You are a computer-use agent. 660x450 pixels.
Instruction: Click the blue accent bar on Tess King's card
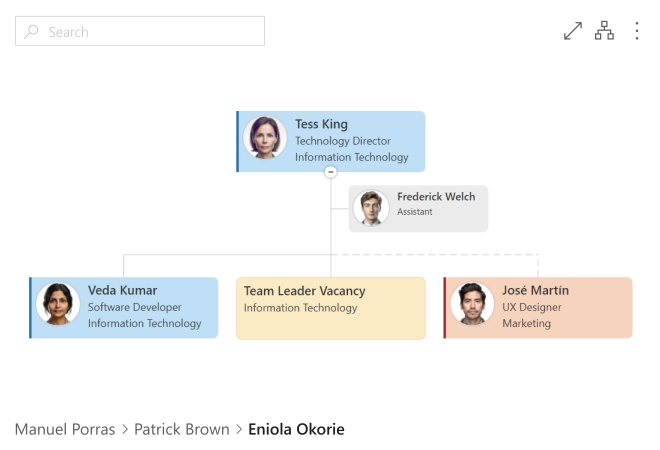238,141
